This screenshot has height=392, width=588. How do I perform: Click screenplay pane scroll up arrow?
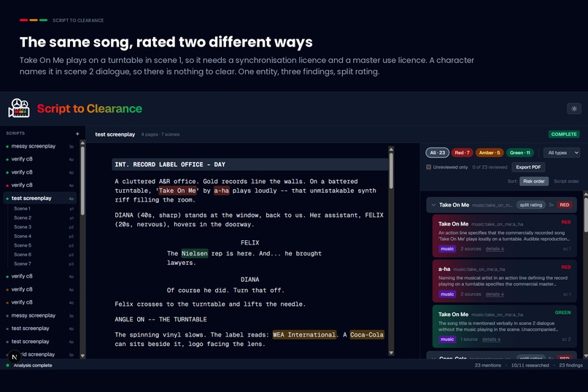pos(391,150)
